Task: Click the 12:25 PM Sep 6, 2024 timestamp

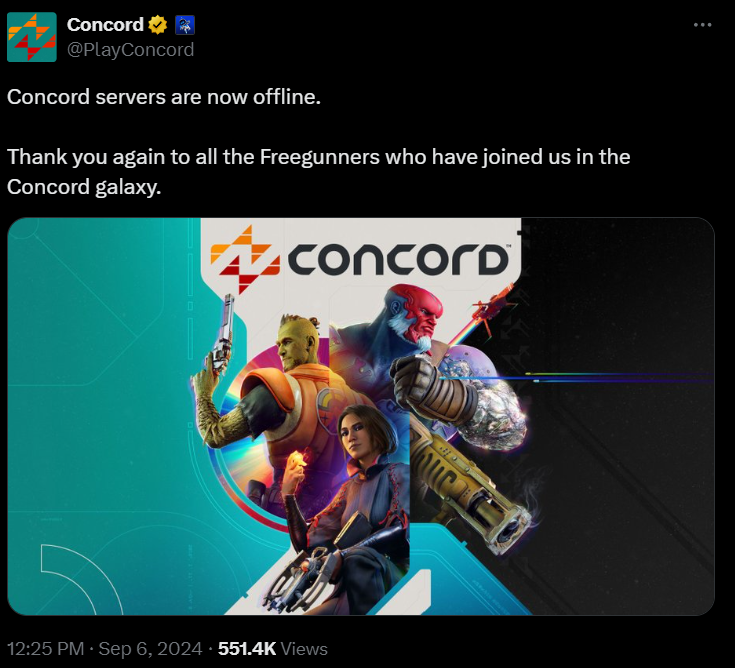Action: 105,649
